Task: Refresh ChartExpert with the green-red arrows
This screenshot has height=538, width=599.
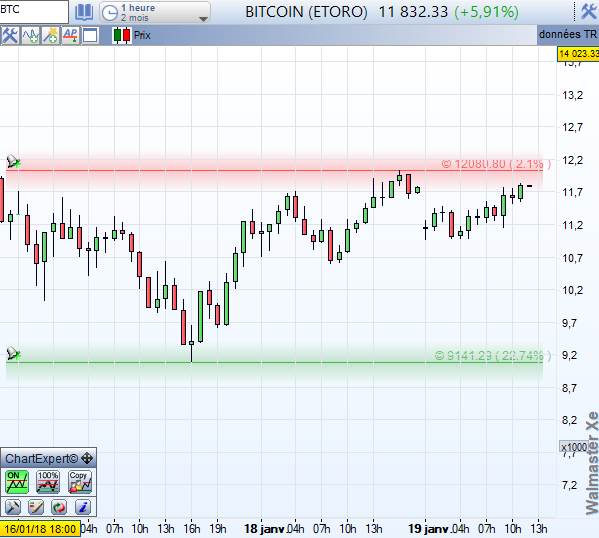Action: point(59,507)
